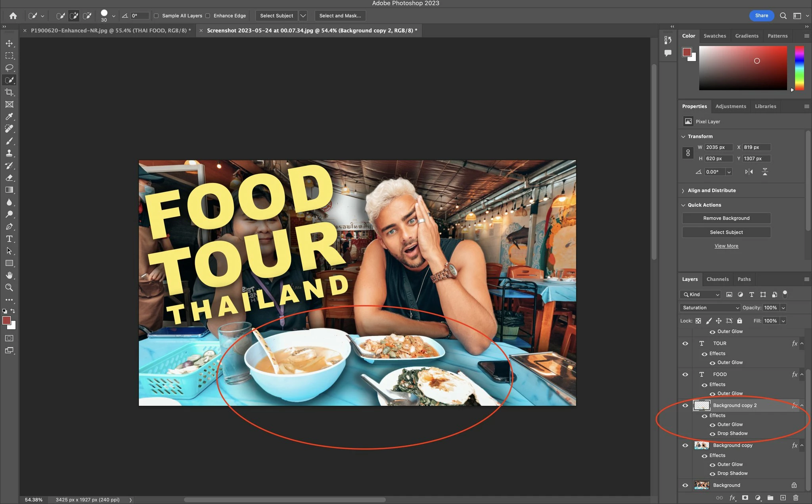Select the Lasso tool
Image resolution: width=812 pixels, height=504 pixels.
(x=9, y=68)
